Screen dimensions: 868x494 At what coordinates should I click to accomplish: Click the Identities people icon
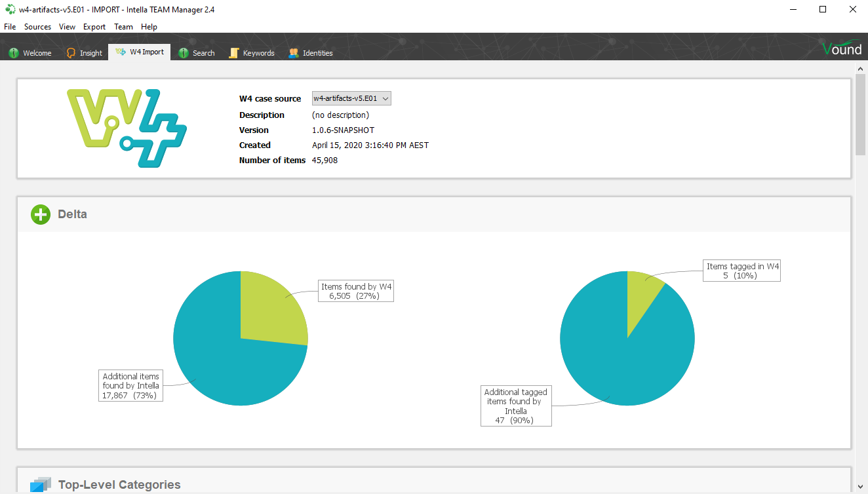tap(294, 53)
